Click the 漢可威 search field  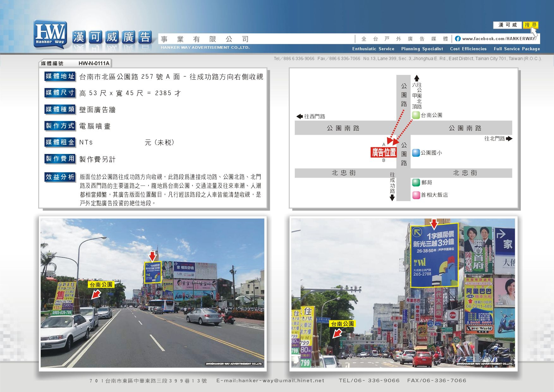click(x=508, y=25)
